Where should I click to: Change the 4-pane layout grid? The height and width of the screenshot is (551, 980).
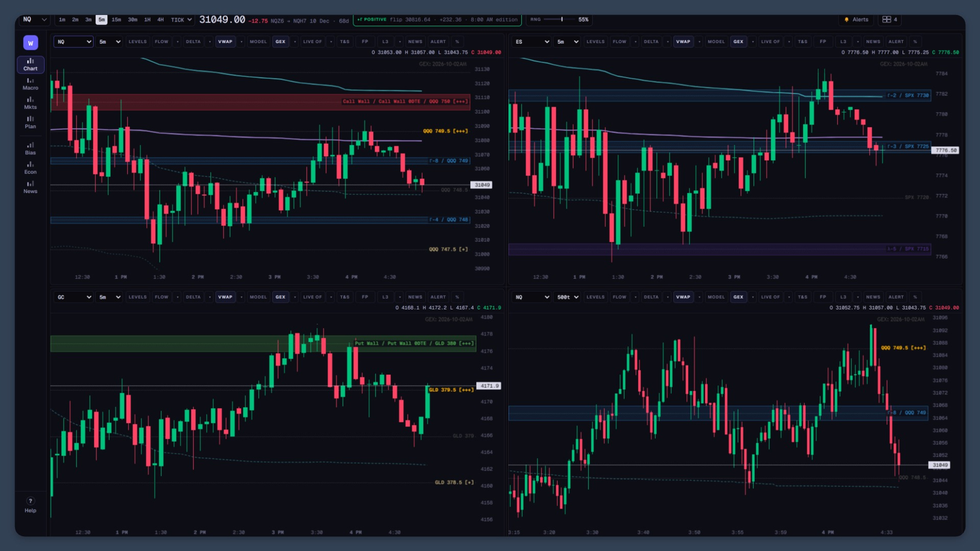point(890,20)
